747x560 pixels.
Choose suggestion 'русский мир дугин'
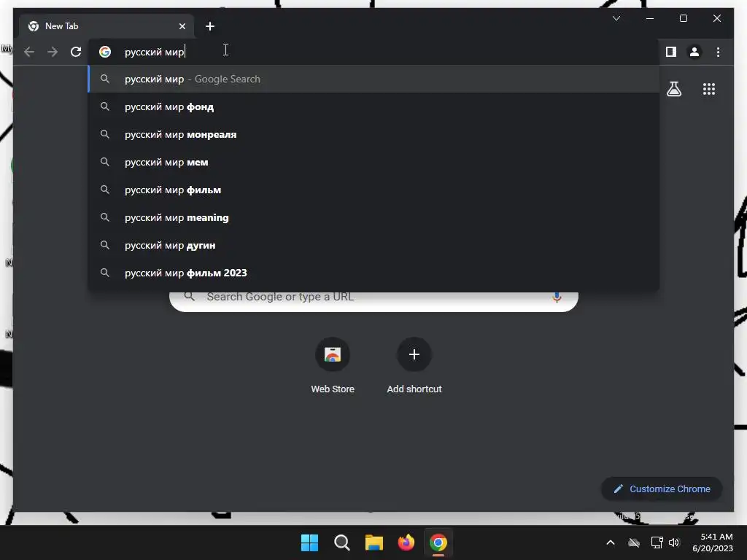[x=374, y=245]
